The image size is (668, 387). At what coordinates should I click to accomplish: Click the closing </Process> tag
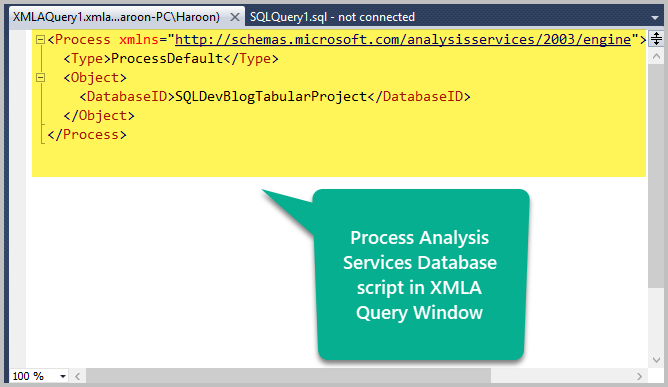[87, 135]
